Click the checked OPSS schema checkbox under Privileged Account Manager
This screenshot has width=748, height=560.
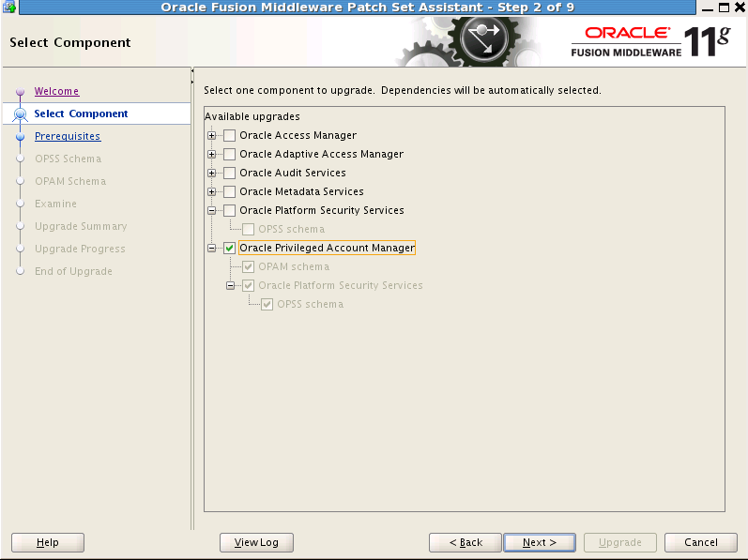(267, 304)
